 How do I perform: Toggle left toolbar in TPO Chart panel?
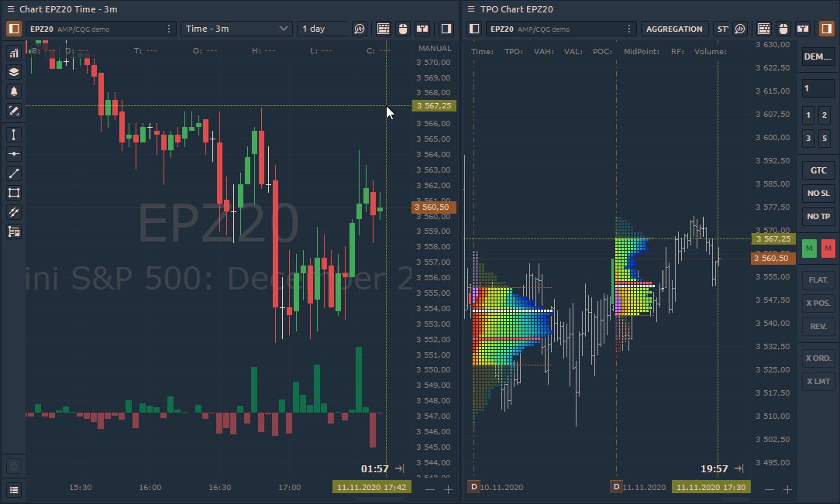474,29
